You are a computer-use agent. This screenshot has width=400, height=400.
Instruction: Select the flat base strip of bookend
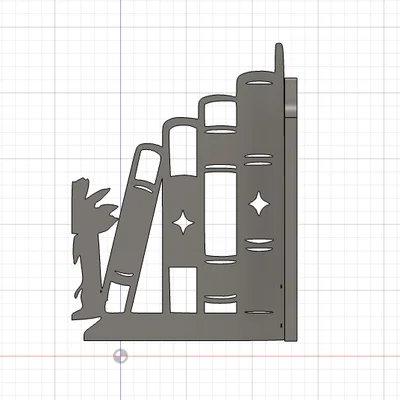(x=183, y=328)
